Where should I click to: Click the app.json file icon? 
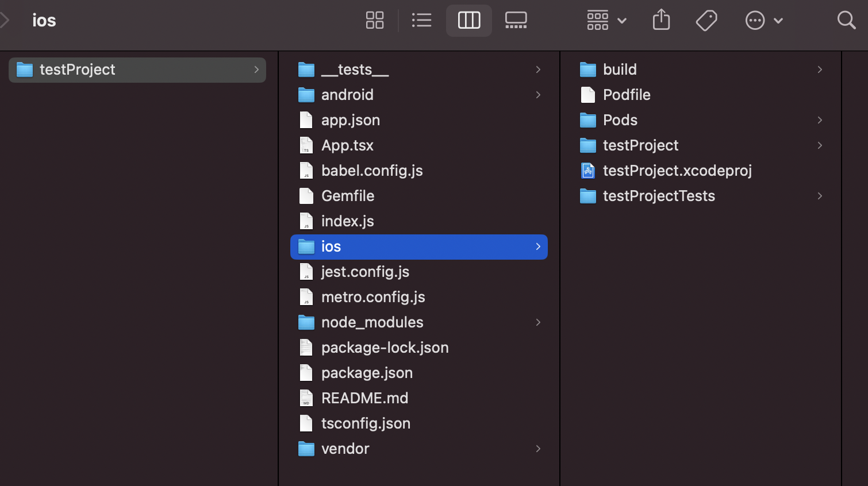coord(306,120)
